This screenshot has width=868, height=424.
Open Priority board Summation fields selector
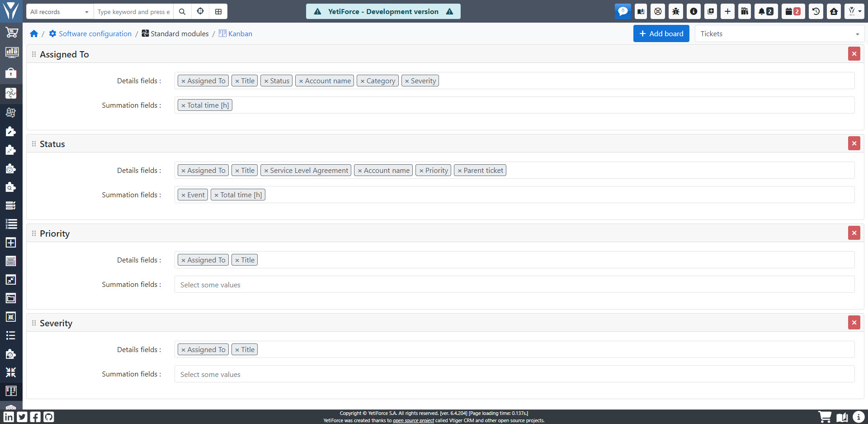click(514, 284)
